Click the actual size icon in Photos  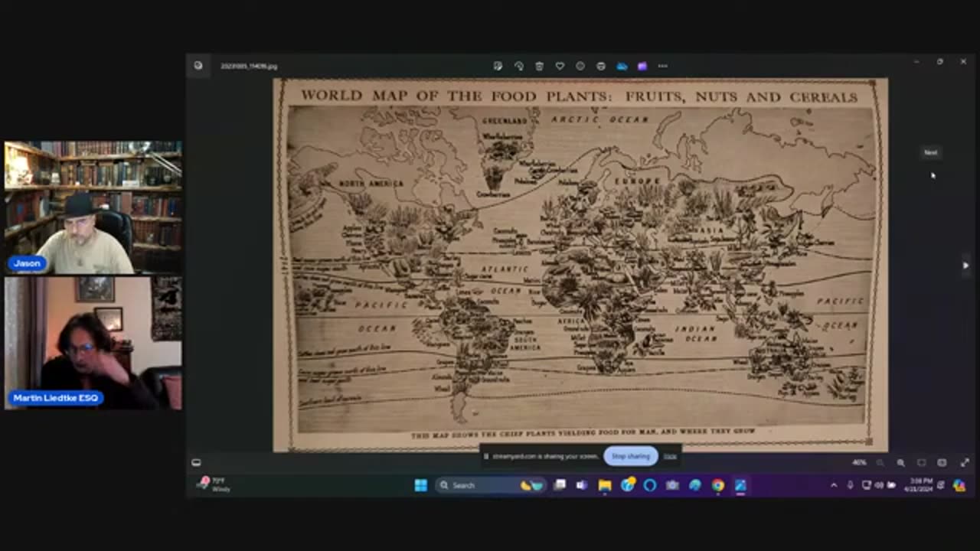coord(942,462)
